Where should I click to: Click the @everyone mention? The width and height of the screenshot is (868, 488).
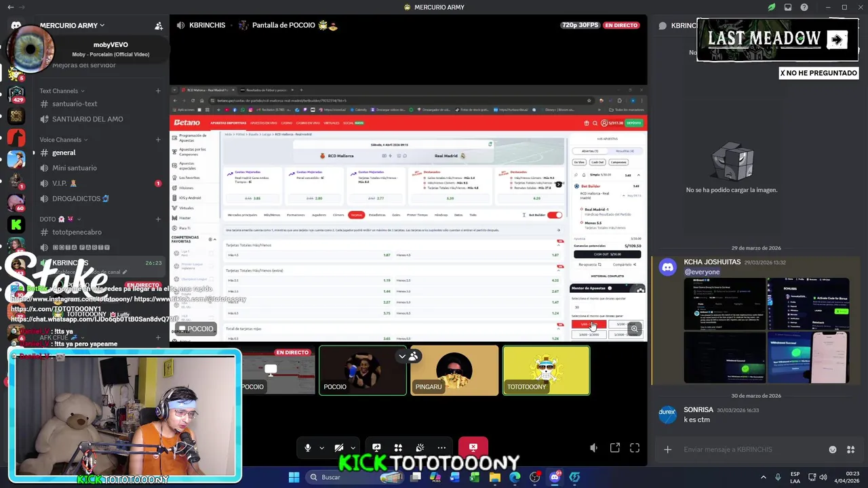(702, 272)
